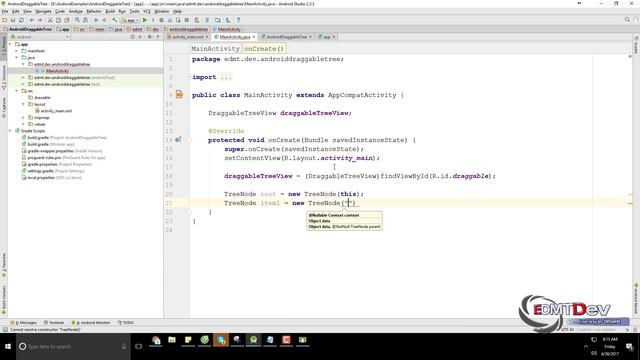Open the VCS menu
The height and width of the screenshot is (360, 640).
(147, 11)
